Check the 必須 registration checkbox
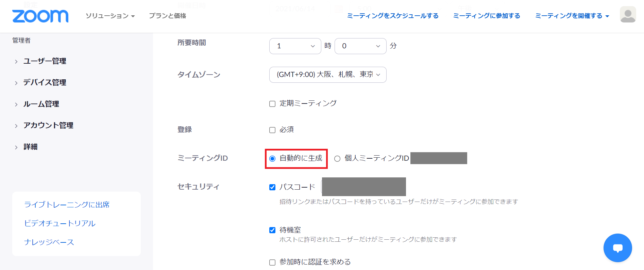The height and width of the screenshot is (270, 644). (272, 130)
